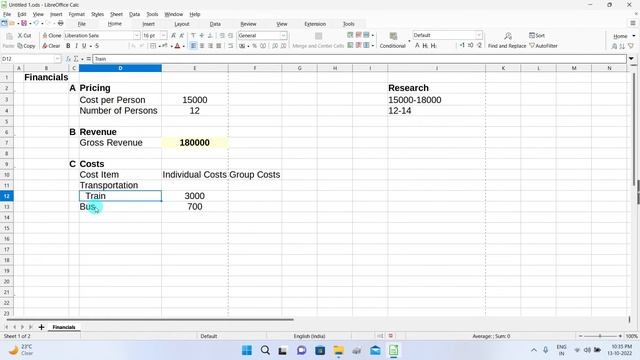The width and height of the screenshot is (640, 360).
Task: Click the Clone formatting button
Action: [52, 36]
